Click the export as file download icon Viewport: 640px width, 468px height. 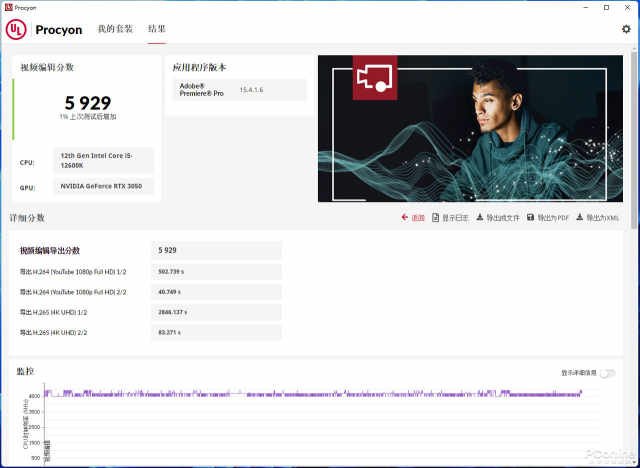480,217
